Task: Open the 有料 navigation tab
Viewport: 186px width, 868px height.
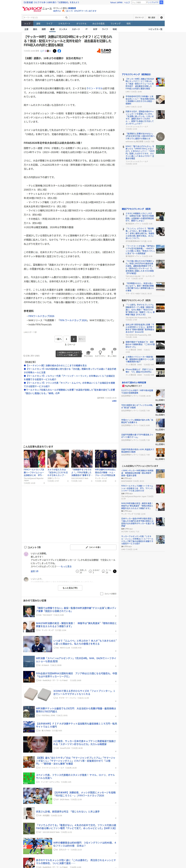Action: pos(128,24)
